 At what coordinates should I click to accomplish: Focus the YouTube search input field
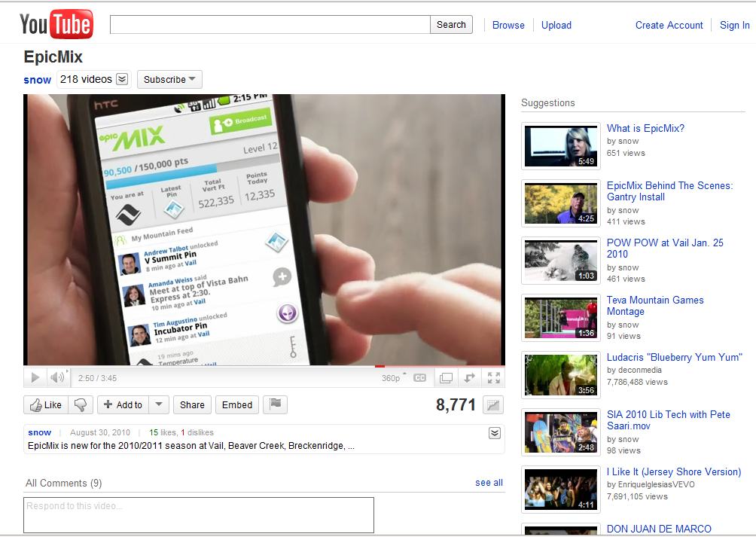[270, 25]
